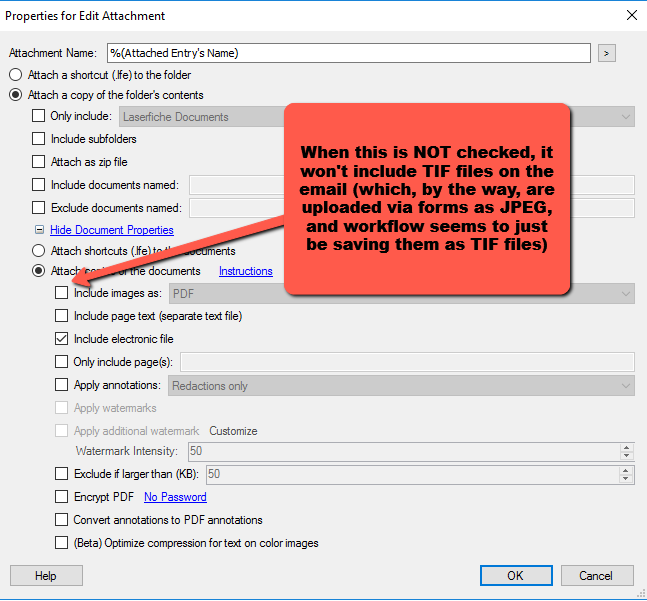647x601 pixels.
Task: Select Attach a shortcut (.lfe) to the folder
Action: (x=16, y=75)
